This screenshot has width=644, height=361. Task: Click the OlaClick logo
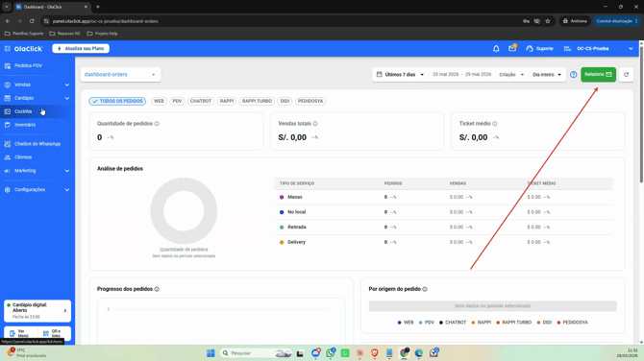[28, 48]
